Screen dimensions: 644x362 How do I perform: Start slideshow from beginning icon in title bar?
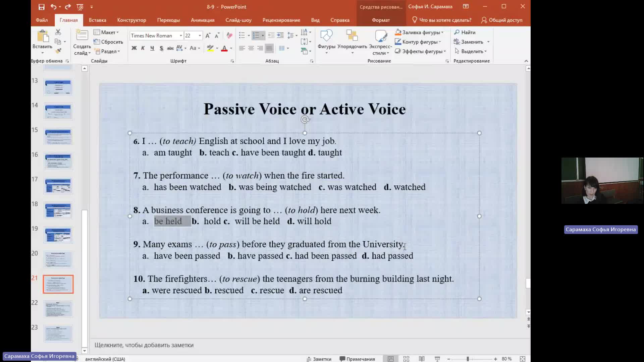[80, 7]
